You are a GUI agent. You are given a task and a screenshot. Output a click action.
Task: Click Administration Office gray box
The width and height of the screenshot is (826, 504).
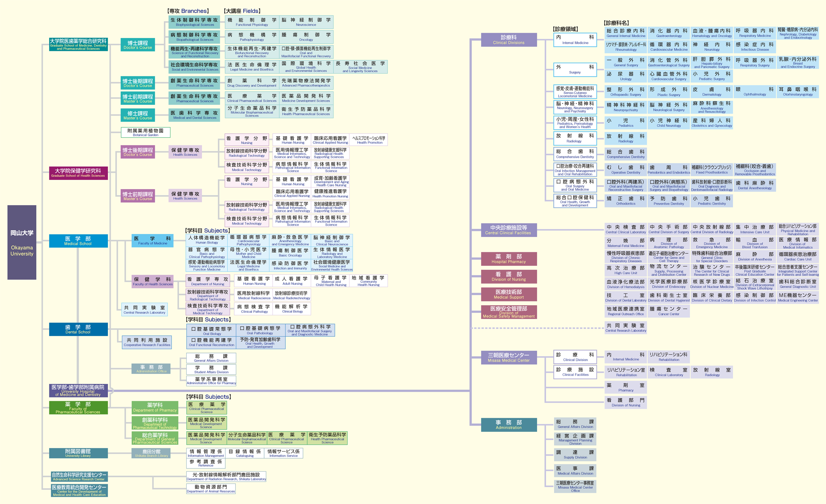coord(151,369)
